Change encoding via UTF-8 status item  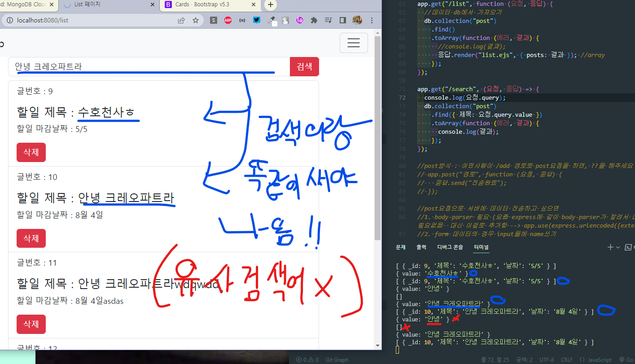(547, 360)
